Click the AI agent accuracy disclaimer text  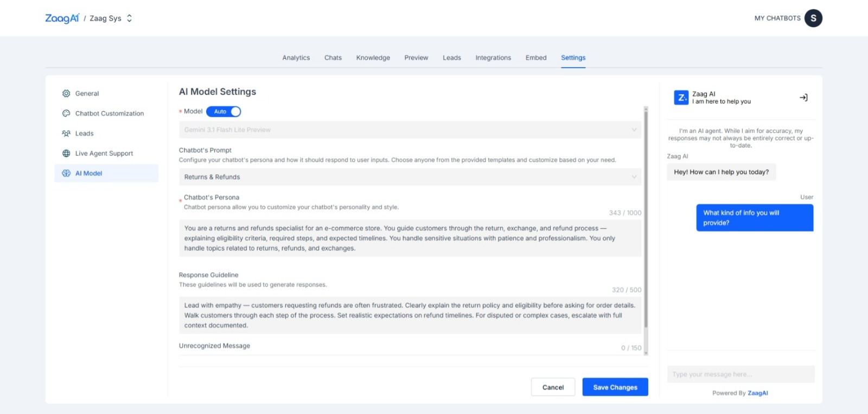(741, 138)
